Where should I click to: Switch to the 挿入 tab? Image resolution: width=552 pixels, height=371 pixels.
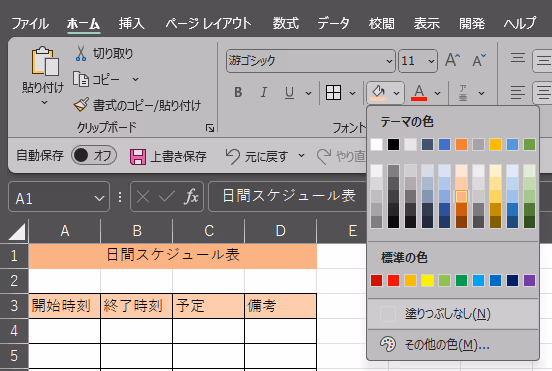(x=132, y=24)
